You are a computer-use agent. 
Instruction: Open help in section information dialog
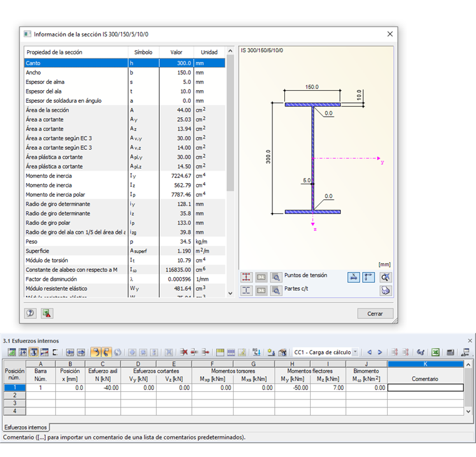point(30,313)
